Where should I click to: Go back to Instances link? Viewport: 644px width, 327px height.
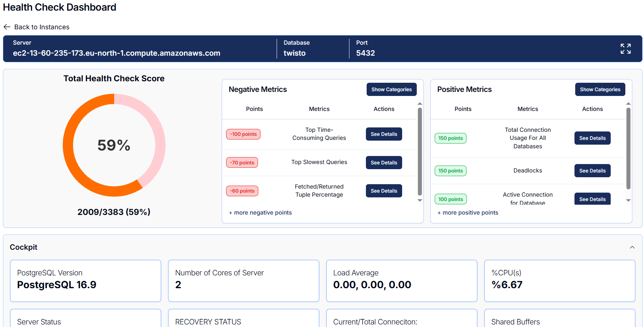pyautogui.click(x=42, y=27)
